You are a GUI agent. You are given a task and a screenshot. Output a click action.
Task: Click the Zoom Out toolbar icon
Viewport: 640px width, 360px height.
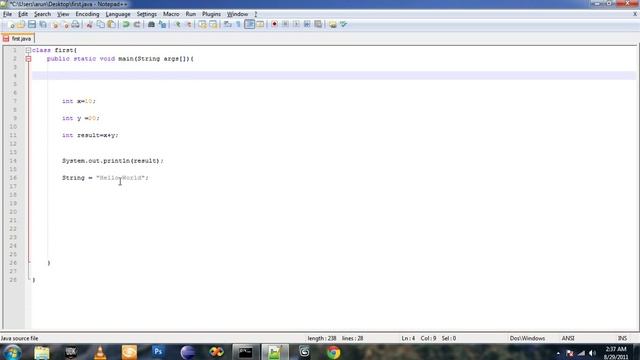coord(188,24)
